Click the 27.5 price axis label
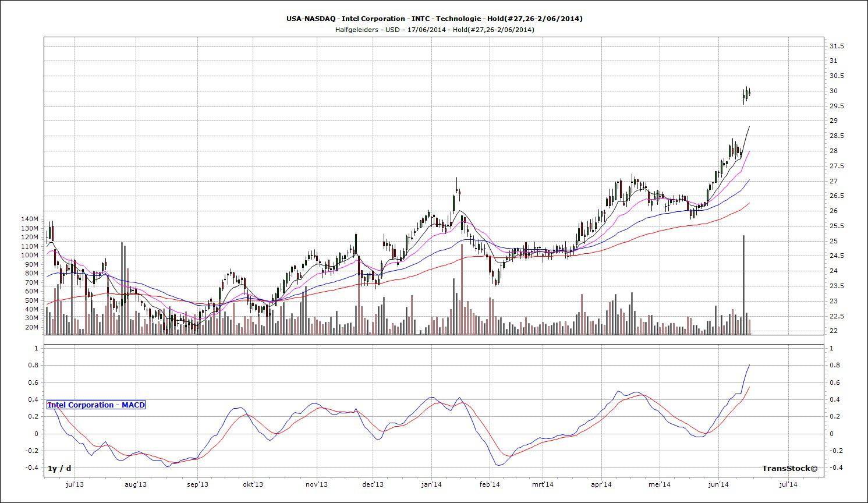Viewport: 868px width, 503px height. tap(837, 167)
